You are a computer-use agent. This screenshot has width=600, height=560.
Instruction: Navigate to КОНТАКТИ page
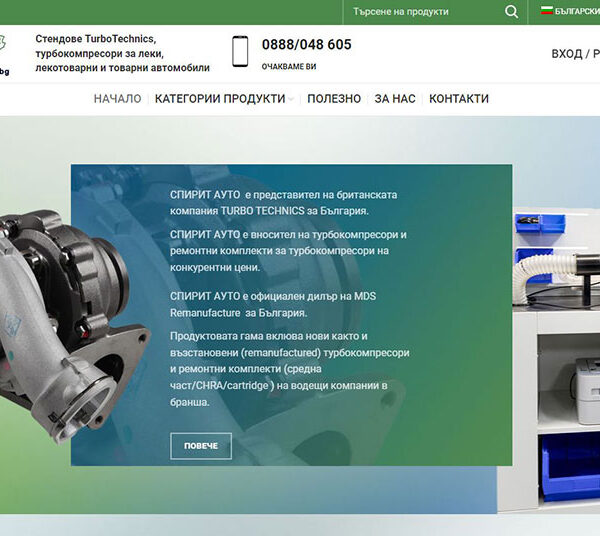tap(459, 99)
